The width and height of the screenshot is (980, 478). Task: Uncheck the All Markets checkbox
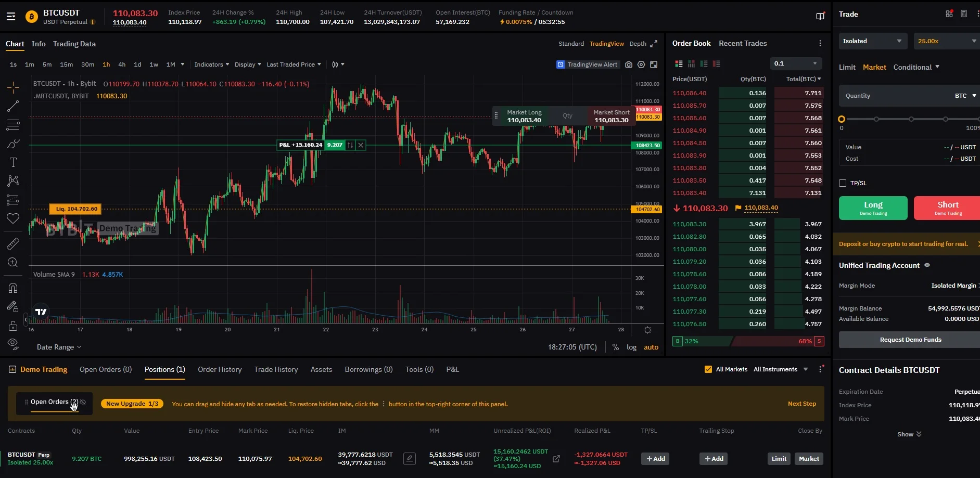pyautogui.click(x=708, y=369)
